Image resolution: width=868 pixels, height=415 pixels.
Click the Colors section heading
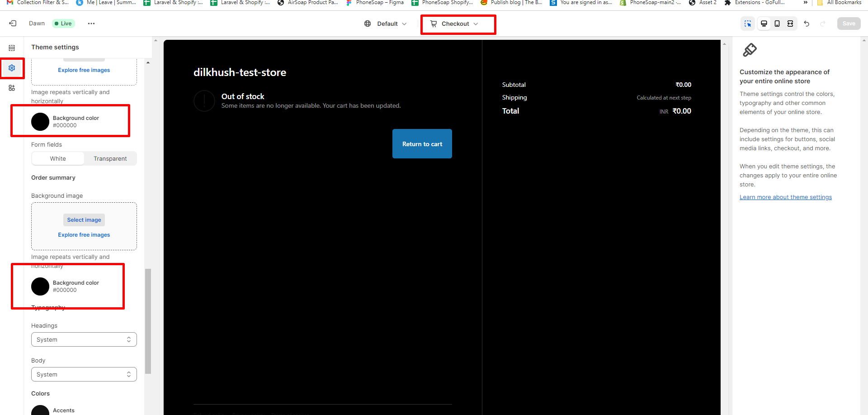pyautogui.click(x=41, y=394)
